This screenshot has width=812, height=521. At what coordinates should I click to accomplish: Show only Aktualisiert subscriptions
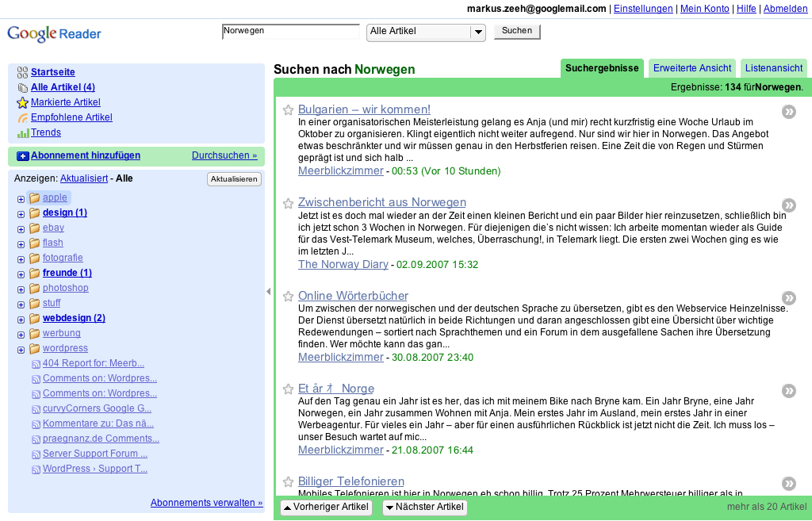click(84, 178)
